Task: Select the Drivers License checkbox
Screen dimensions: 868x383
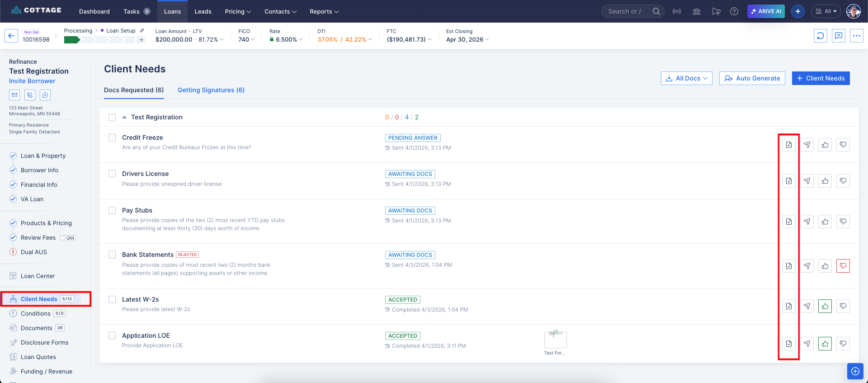Action: [x=112, y=174]
